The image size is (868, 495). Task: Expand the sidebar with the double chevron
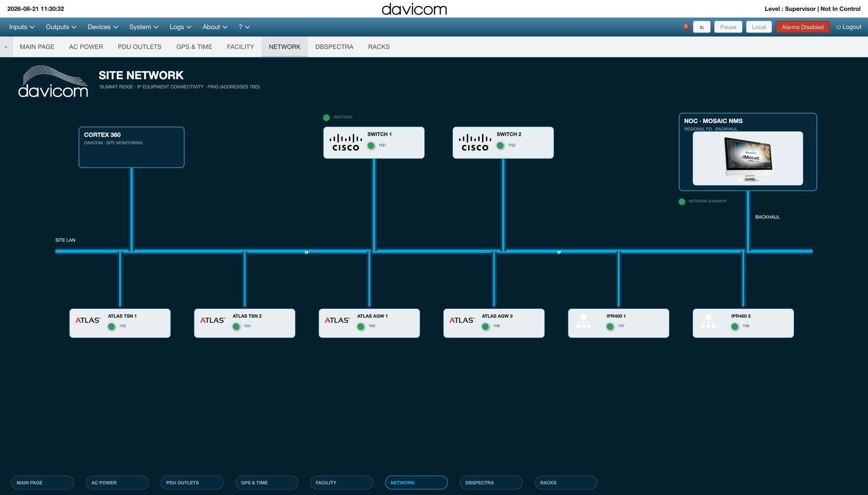pyautogui.click(x=6, y=47)
